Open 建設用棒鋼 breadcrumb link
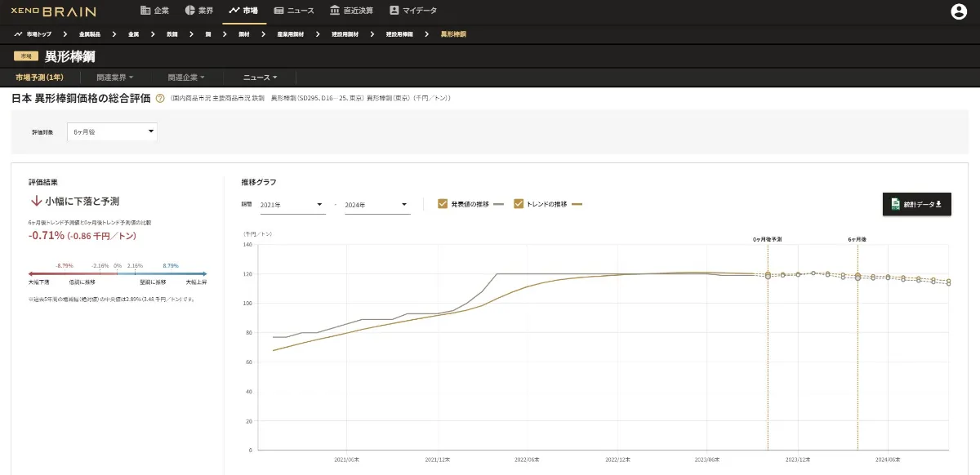This screenshot has height=475, width=980. [x=399, y=34]
